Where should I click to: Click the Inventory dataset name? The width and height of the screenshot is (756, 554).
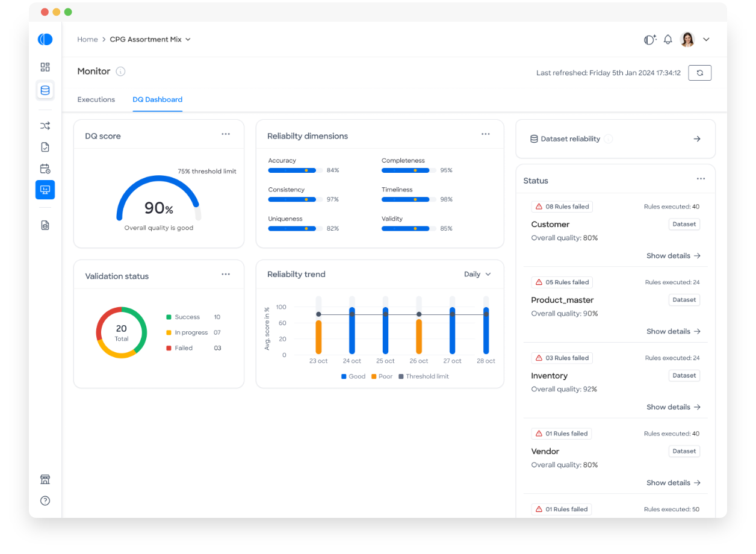tap(549, 376)
